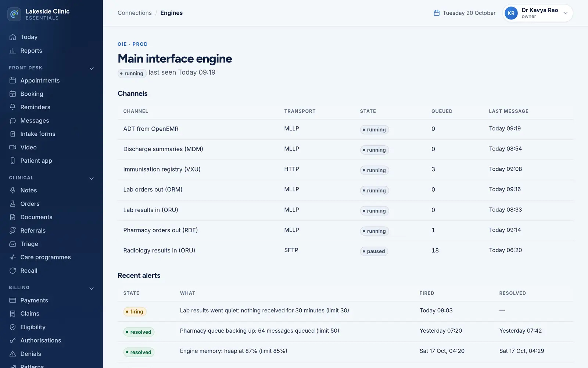Click the Engines breadcrumb

pyautogui.click(x=171, y=13)
